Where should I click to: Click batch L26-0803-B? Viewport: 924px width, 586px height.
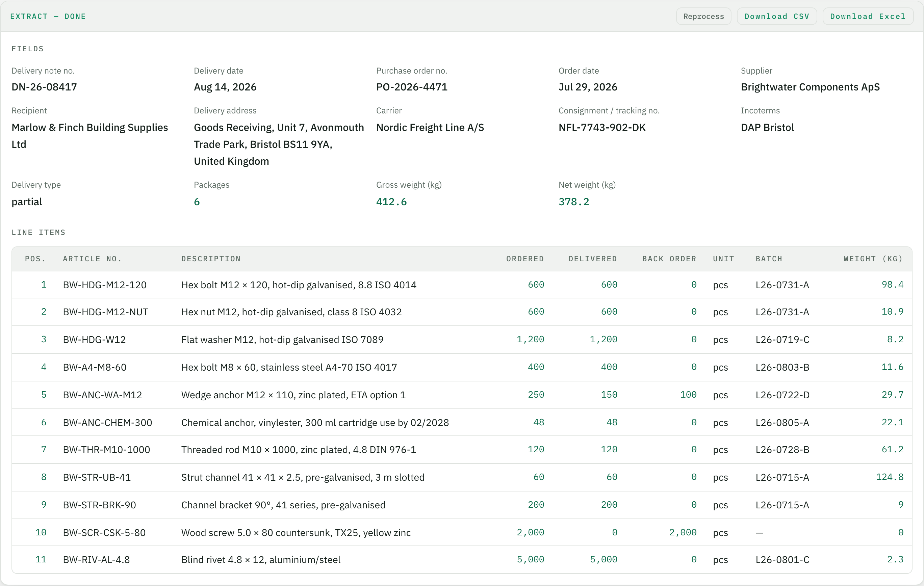[x=782, y=367]
